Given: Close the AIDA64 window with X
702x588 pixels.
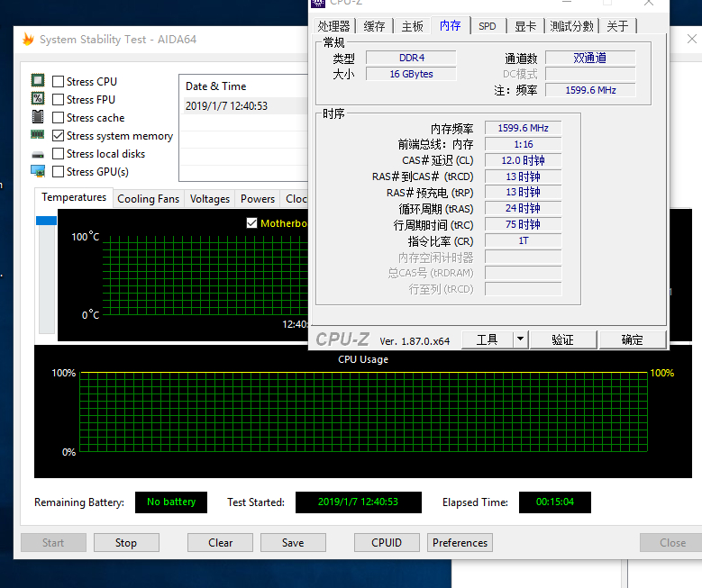Looking at the screenshot, I should [x=692, y=39].
